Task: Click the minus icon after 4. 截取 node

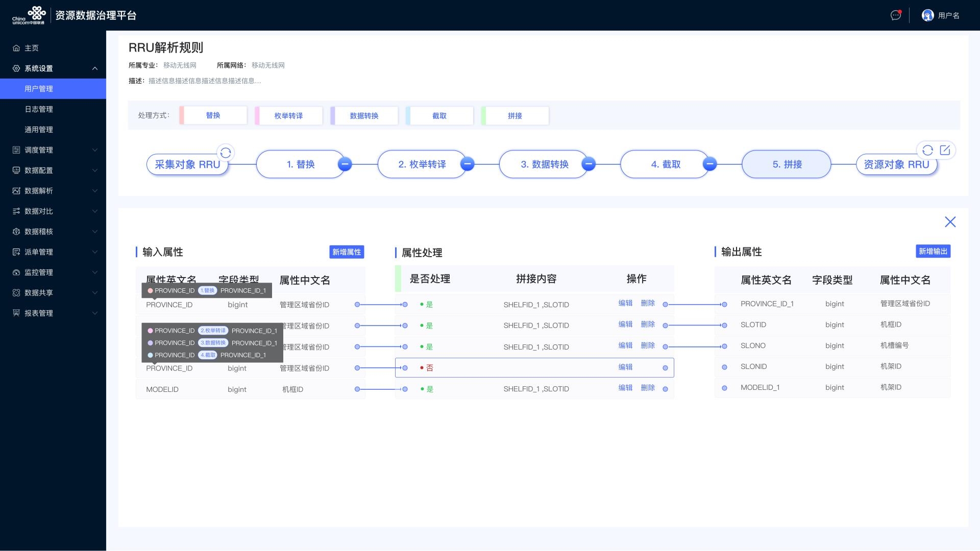Action: [x=710, y=164]
